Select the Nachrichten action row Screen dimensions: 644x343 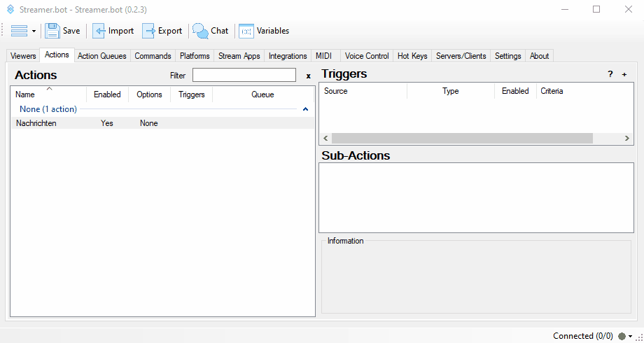click(36, 123)
